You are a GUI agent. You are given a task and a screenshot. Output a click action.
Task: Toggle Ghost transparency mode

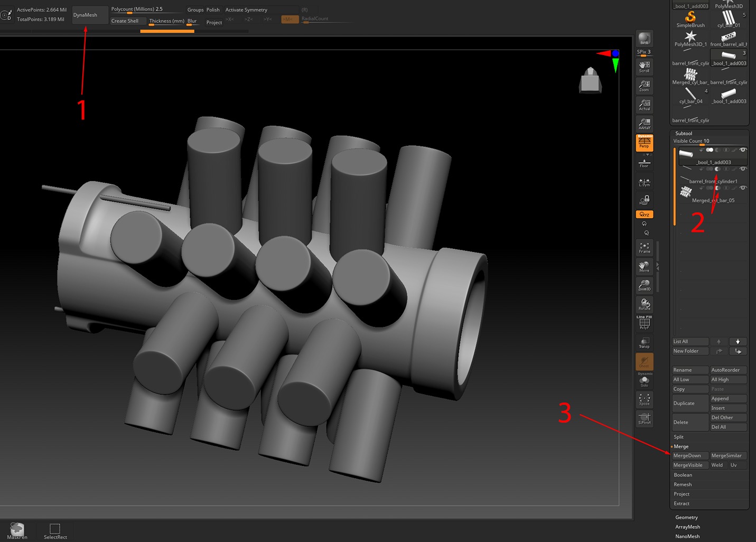tap(644, 362)
